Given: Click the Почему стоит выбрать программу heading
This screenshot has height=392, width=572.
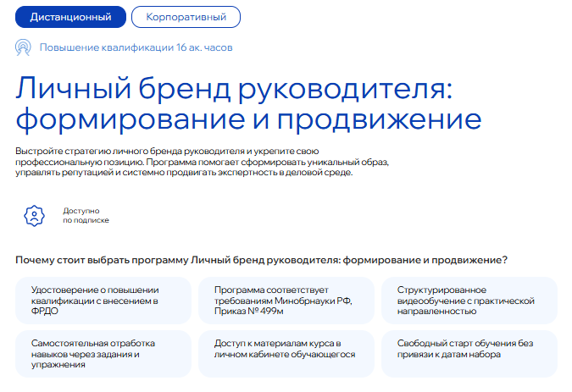Looking at the screenshot, I should click(267, 259).
